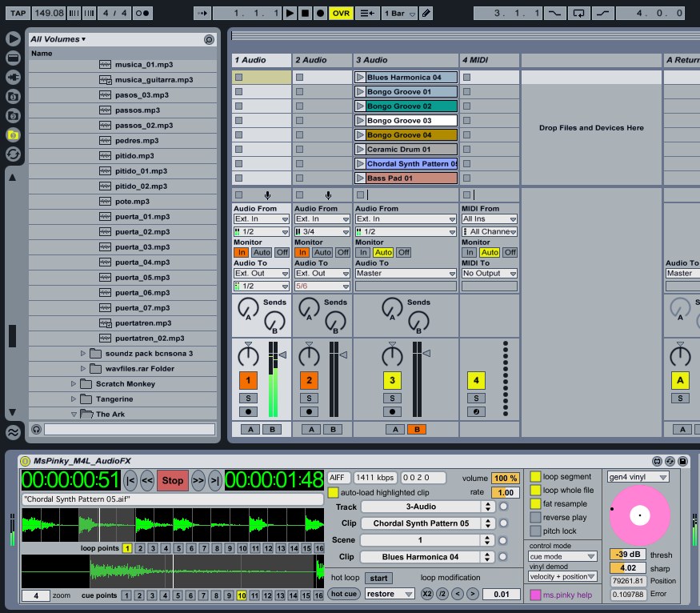Image resolution: width=700 pixels, height=613 pixels.
Task: Arm track 3 for recording
Action: pos(392,411)
